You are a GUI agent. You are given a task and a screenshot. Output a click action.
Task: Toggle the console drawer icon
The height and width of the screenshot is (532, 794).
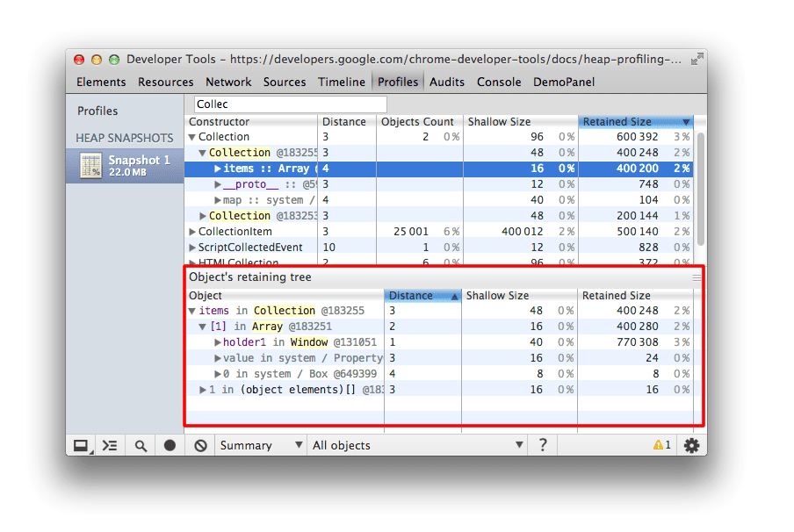[x=81, y=445]
